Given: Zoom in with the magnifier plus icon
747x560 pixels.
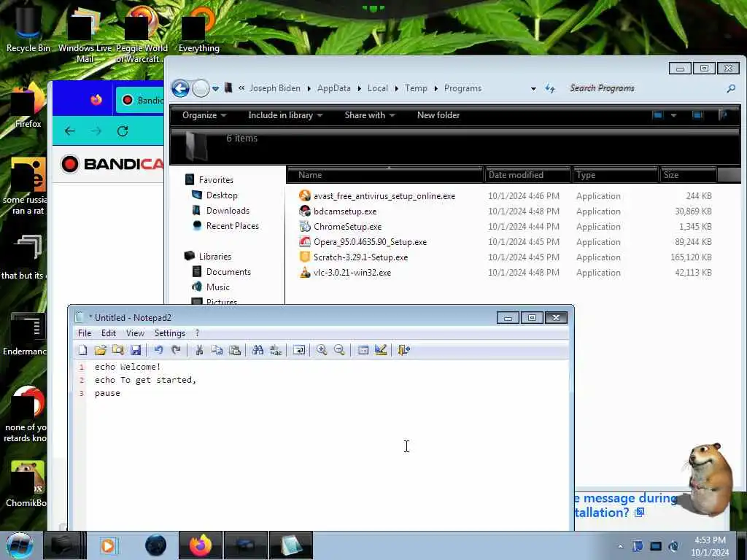Looking at the screenshot, I should [322, 350].
